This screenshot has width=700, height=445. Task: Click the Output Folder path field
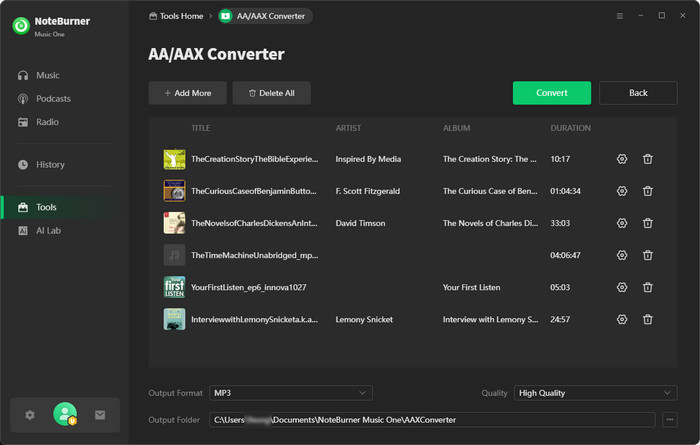click(432, 420)
